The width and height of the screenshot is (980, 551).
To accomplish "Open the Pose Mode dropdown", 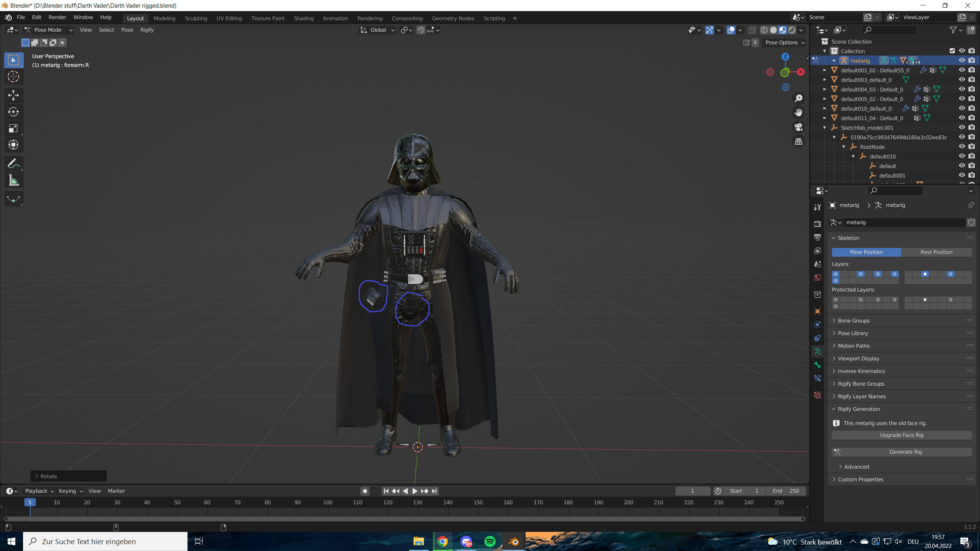I will pos(48,30).
